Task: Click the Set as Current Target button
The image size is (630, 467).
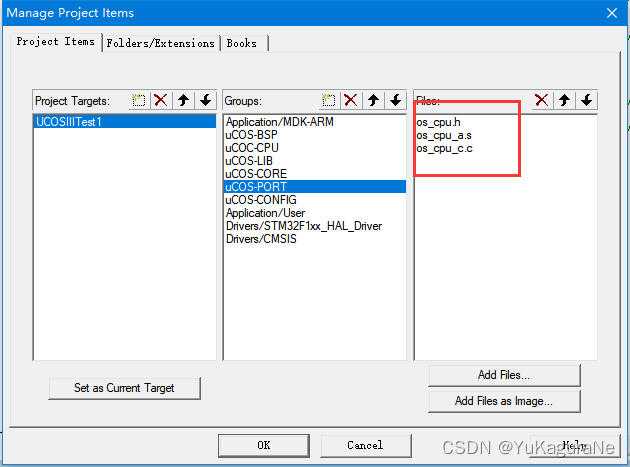Action: click(x=124, y=388)
